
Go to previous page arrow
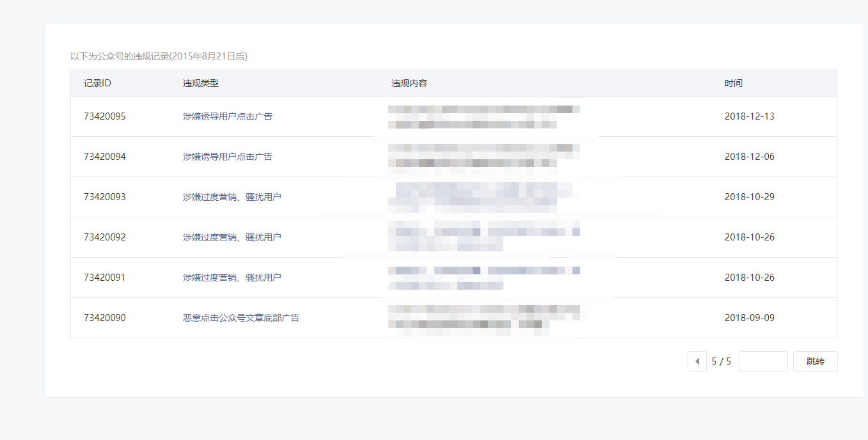[697, 361]
